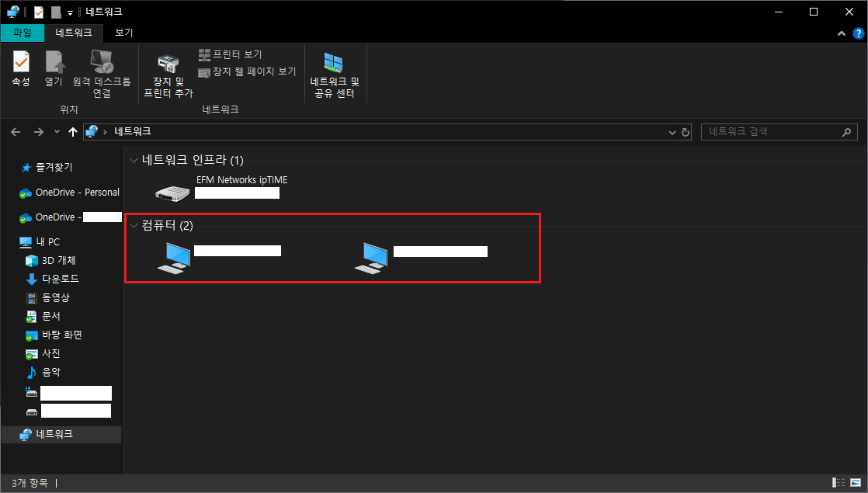Click the refresh button in address bar
Viewport: 868px width, 493px height.
[686, 132]
